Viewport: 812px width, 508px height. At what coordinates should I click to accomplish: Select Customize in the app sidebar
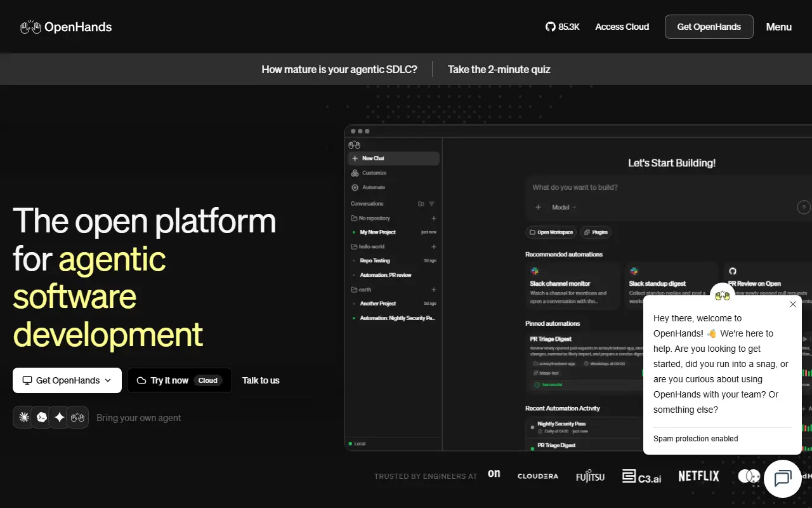393,173
